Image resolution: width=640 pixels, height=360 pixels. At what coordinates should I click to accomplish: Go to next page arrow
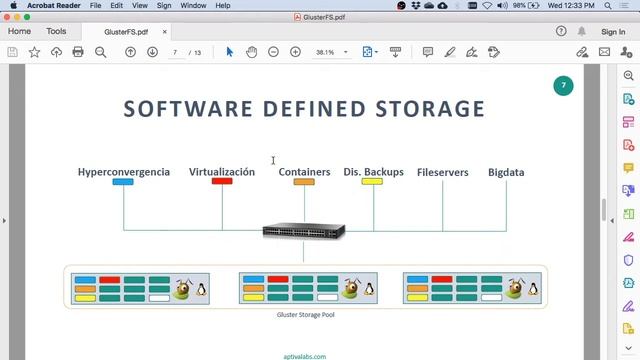152,52
